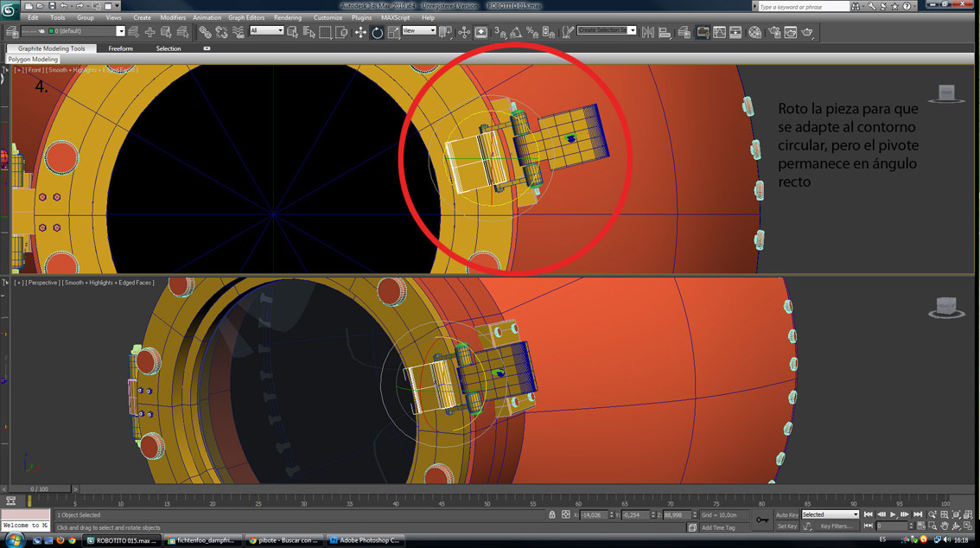This screenshot has height=548, width=980.
Task: Toggle the Angle Snap button
Action: pos(516,32)
